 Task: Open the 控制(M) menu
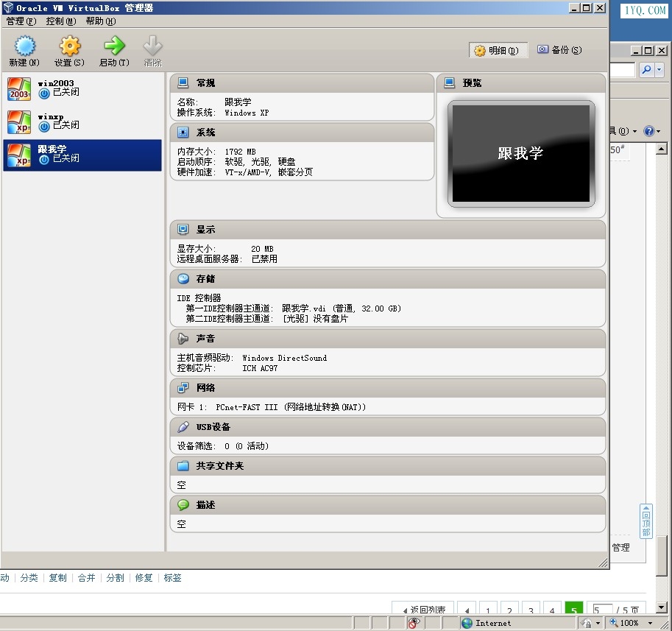[61, 21]
